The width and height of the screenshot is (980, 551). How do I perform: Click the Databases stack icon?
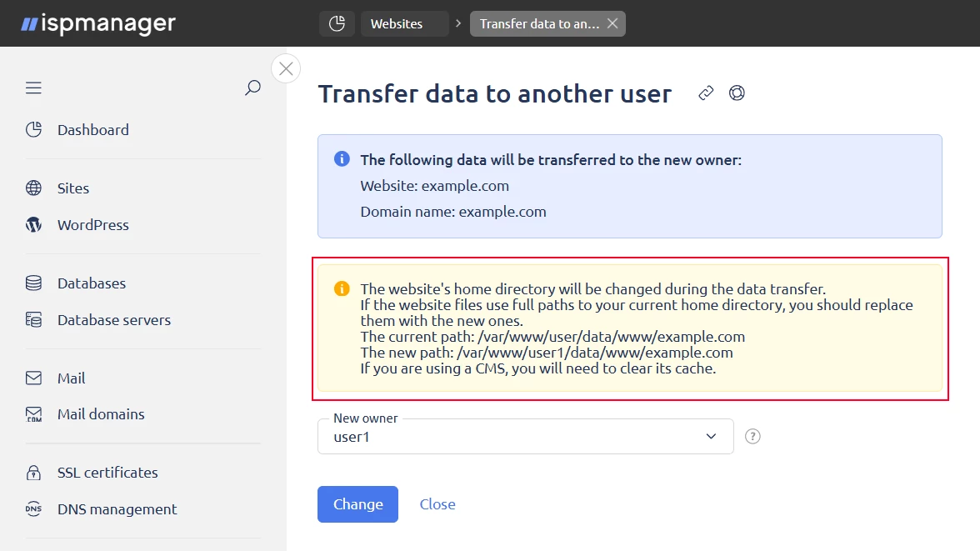(x=33, y=283)
